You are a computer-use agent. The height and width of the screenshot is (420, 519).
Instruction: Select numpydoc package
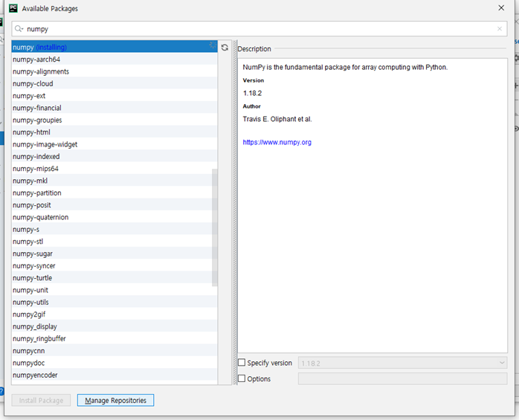[115, 363]
